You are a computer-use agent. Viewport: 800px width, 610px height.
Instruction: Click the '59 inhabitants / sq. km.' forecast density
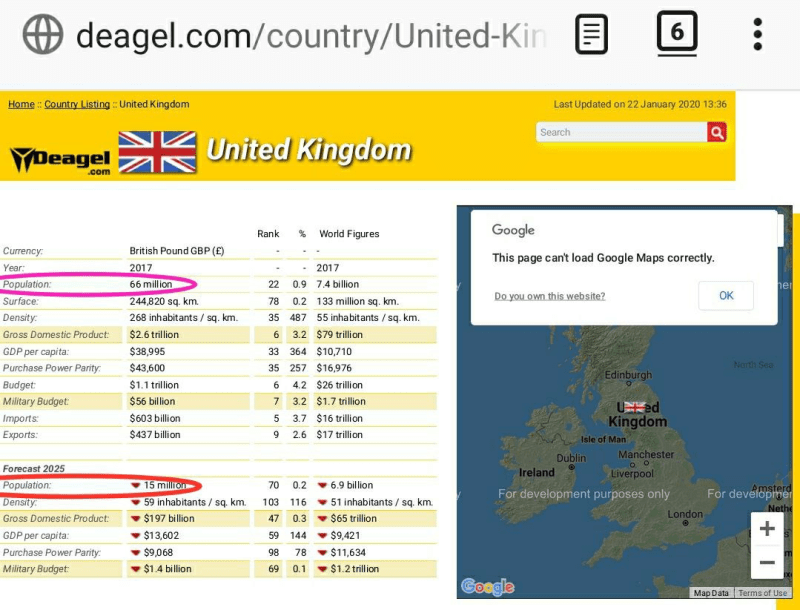[195, 502]
